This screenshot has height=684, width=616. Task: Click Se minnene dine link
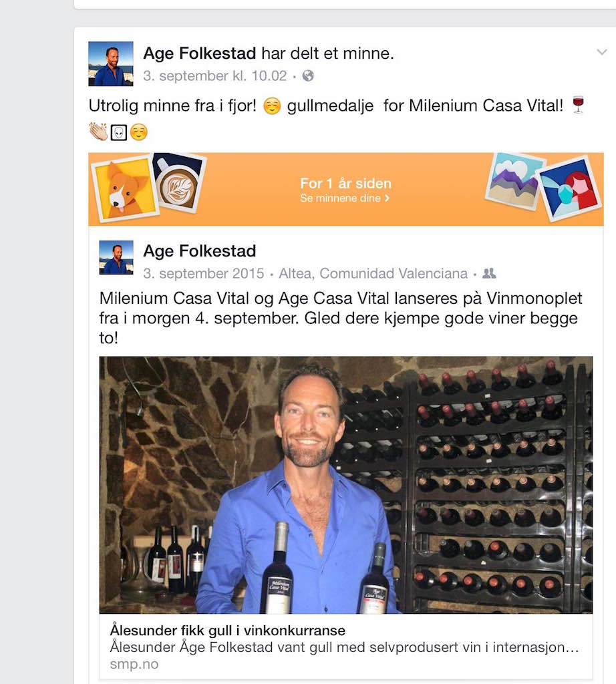click(345, 198)
